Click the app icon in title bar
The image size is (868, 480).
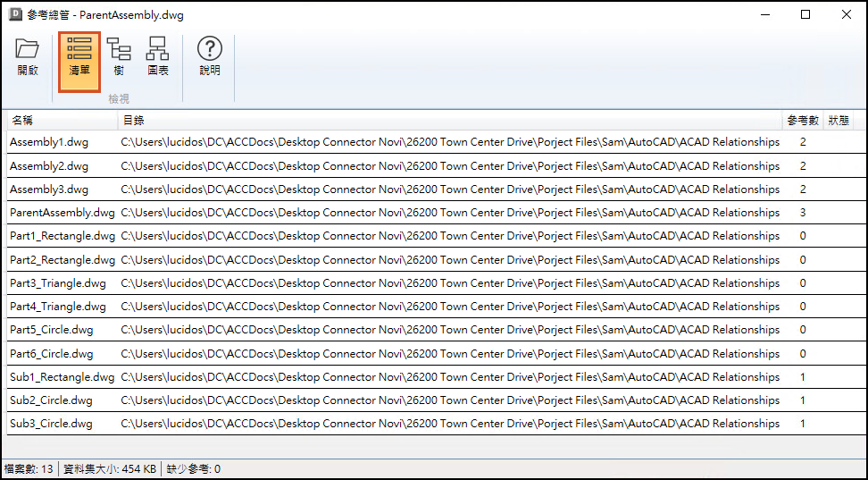point(16,15)
